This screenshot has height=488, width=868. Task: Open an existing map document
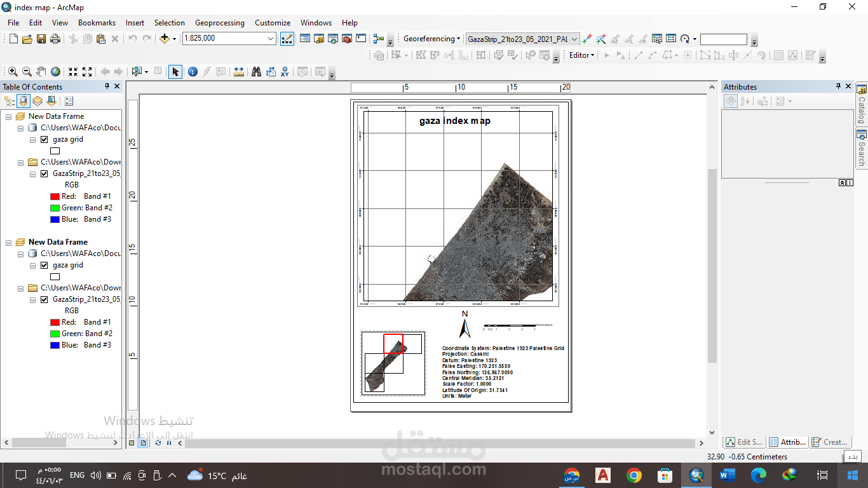point(27,39)
